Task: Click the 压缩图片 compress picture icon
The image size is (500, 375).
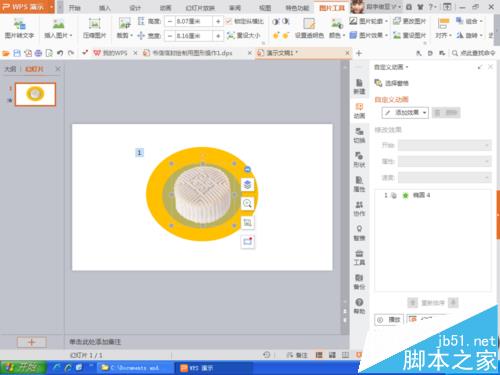Action: (x=94, y=28)
